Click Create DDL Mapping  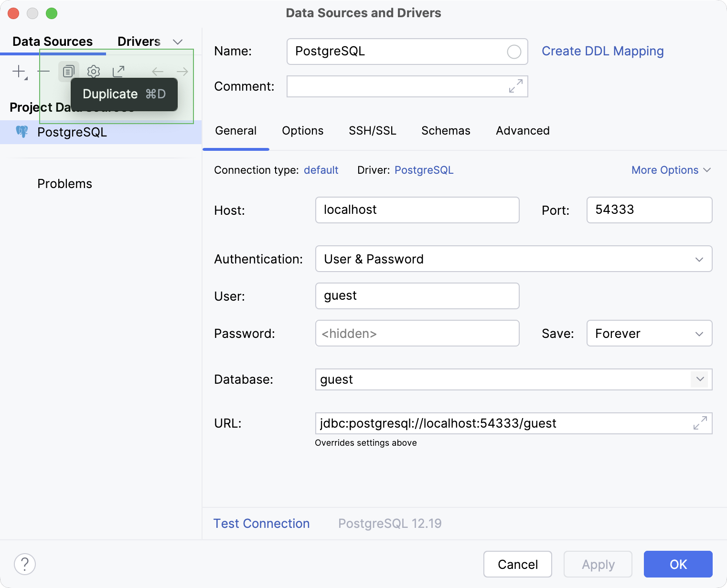tap(602, 51)
